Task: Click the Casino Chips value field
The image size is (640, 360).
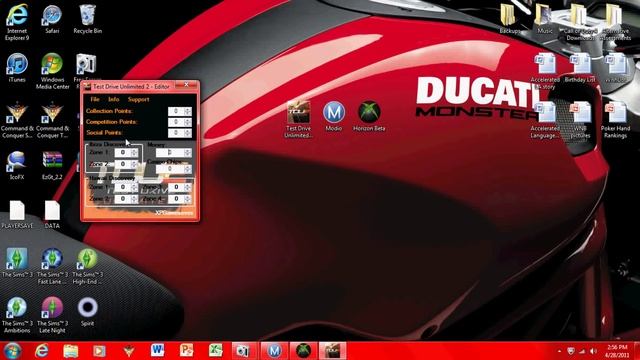Action: (170, 169)
